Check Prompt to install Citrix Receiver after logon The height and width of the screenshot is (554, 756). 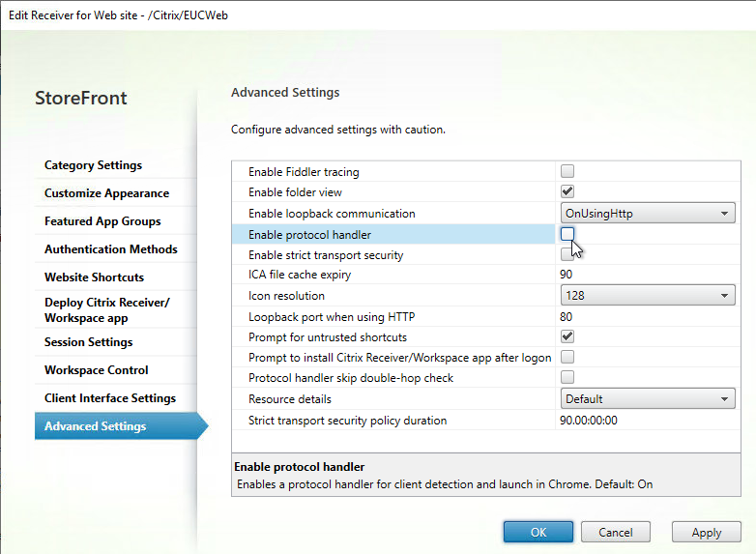click(x=567, y=357)
